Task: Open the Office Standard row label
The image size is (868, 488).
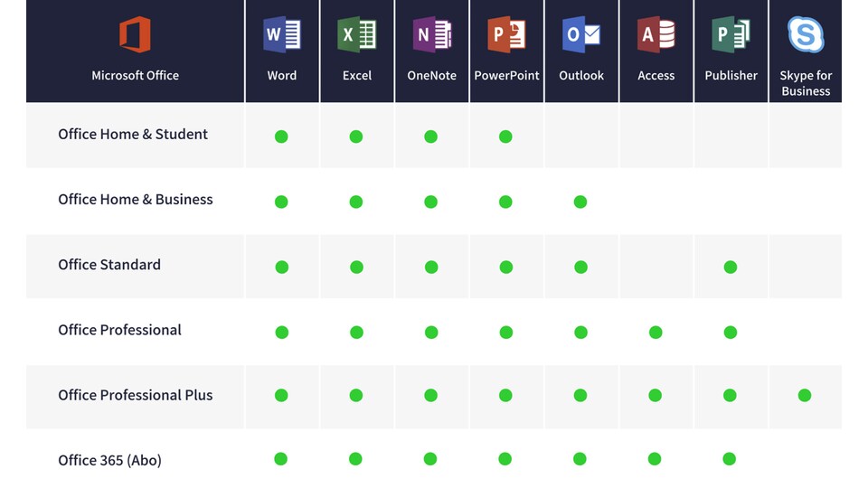Action: [109, 265]
